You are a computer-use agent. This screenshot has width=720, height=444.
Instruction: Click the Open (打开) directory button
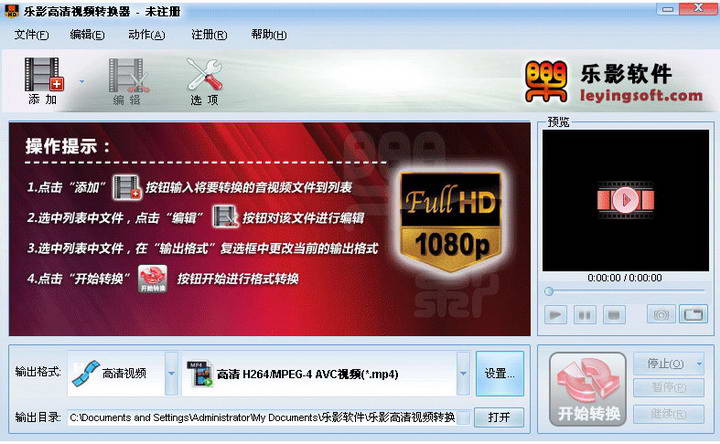499,417
